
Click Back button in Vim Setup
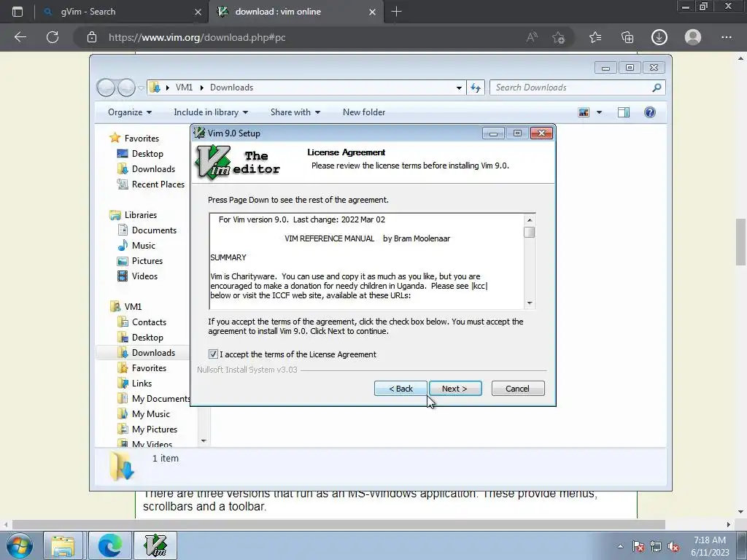click(400, 389)
